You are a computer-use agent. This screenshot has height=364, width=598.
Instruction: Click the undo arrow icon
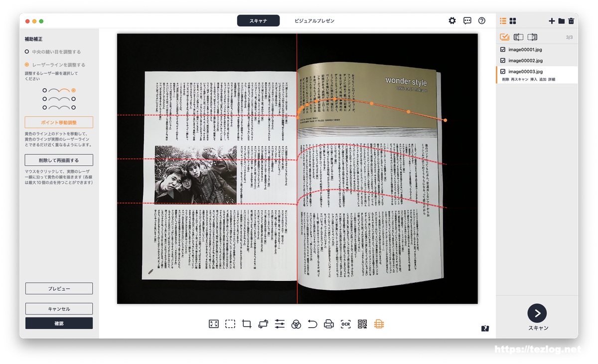312,324
